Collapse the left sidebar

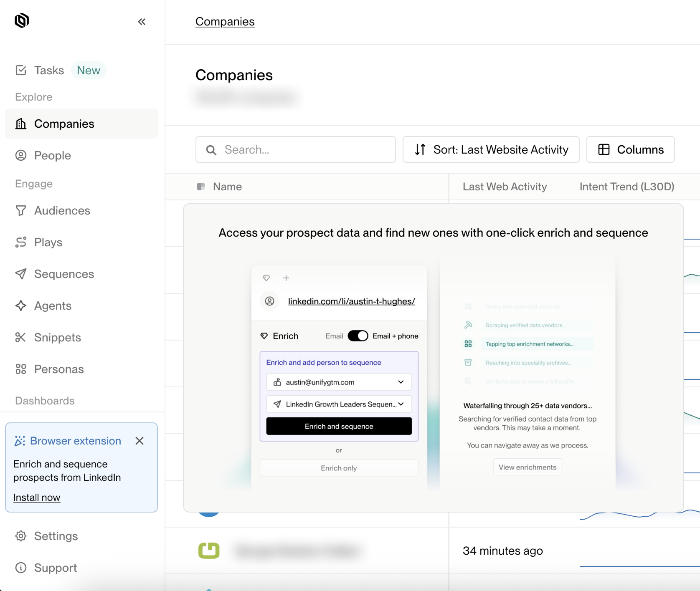click(x=142, y=22)
